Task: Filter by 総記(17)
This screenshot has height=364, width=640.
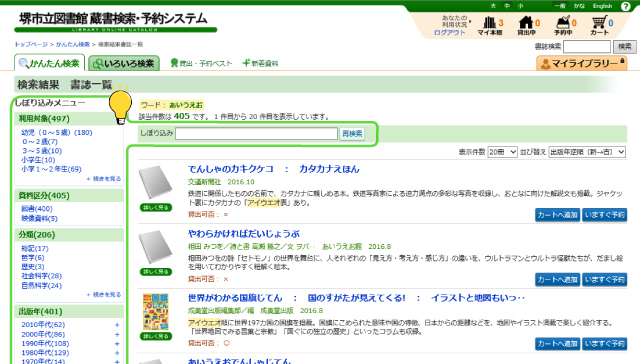Action: pos(35,249)
